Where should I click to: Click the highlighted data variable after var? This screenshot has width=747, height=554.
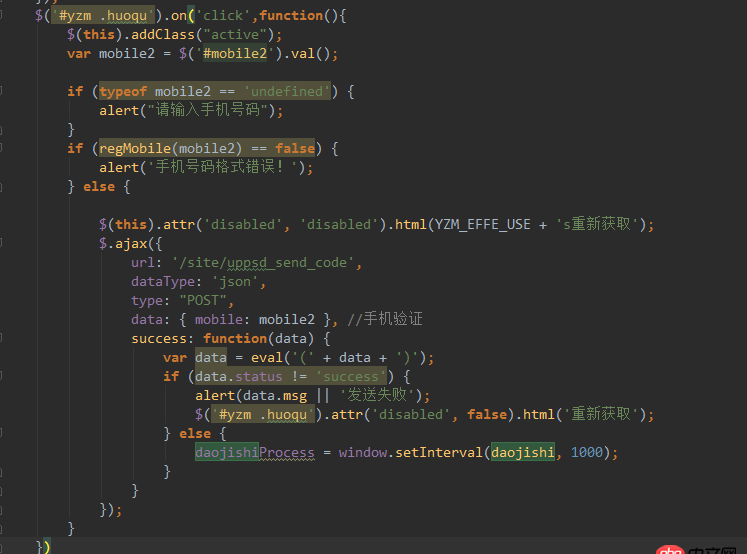click(211, 358)
